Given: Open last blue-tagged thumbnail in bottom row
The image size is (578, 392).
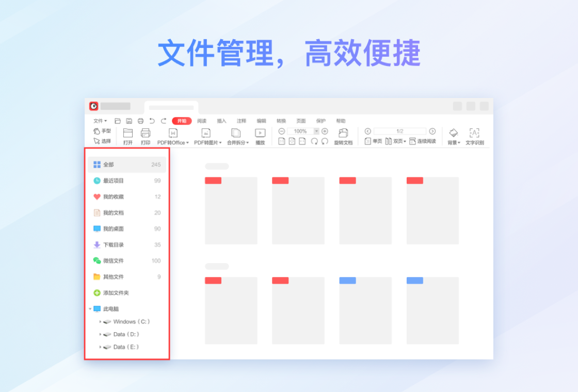Looking at the screenshot, I should tap(433, 311).
